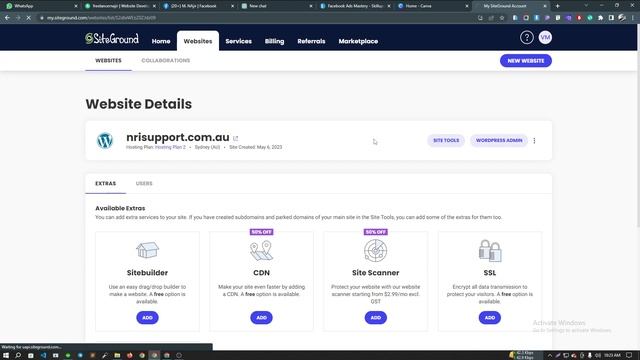Screen dimensions: 640x360
Task: Open the Home menu item
Action: pos(161,41)
